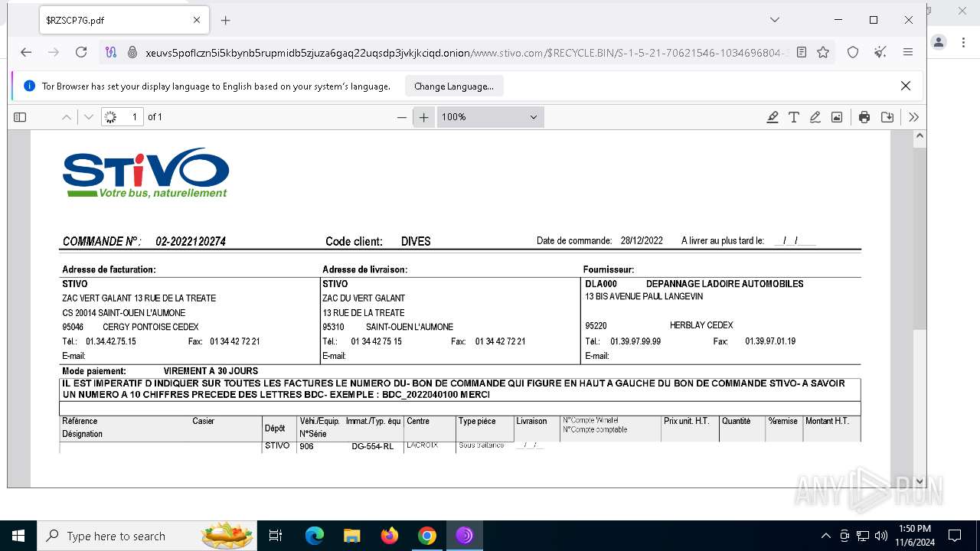Open the taskbar clock and calendar
Image resolution: width=980 pixels, height=551 pixels.
pos(914,536)
